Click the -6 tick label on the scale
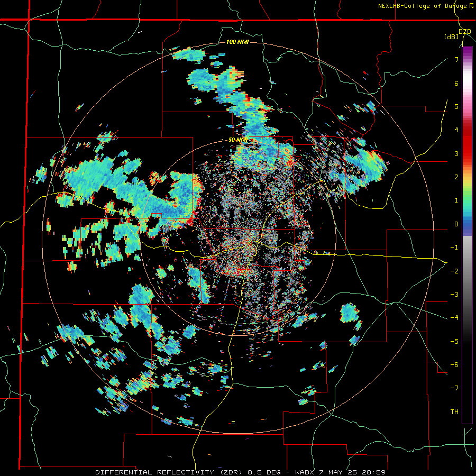476x476 pixels. [x=454, y=365]
